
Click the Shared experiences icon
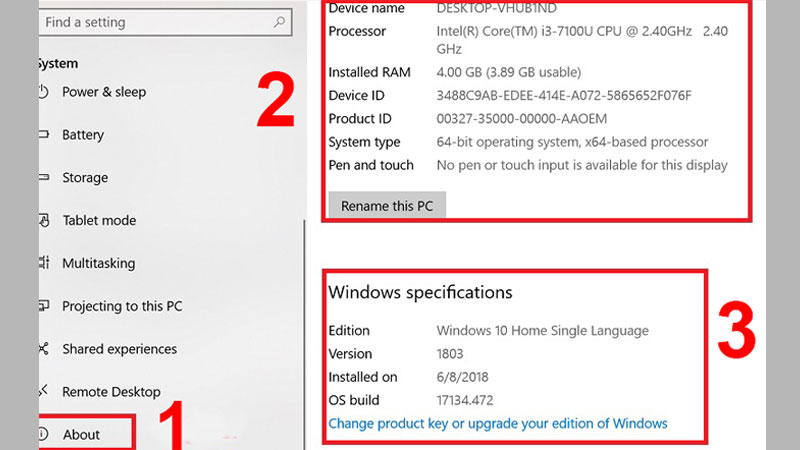click(43, 349)
